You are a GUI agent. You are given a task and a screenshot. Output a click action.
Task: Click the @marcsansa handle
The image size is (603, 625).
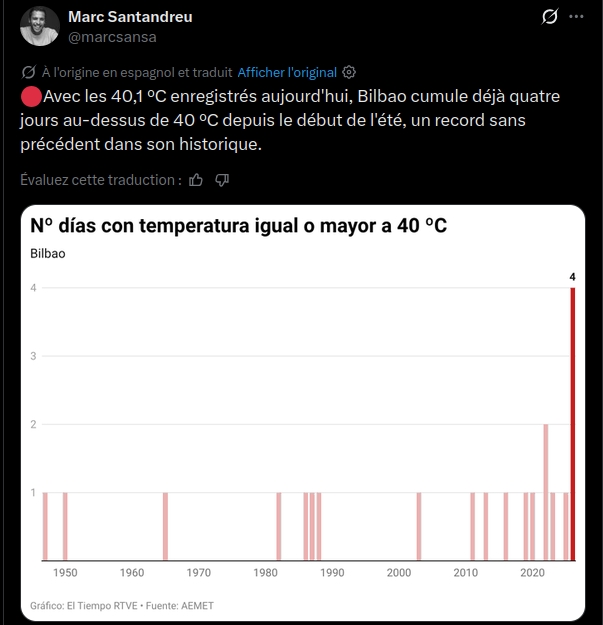pyautogui.click(x=112, y=37)
